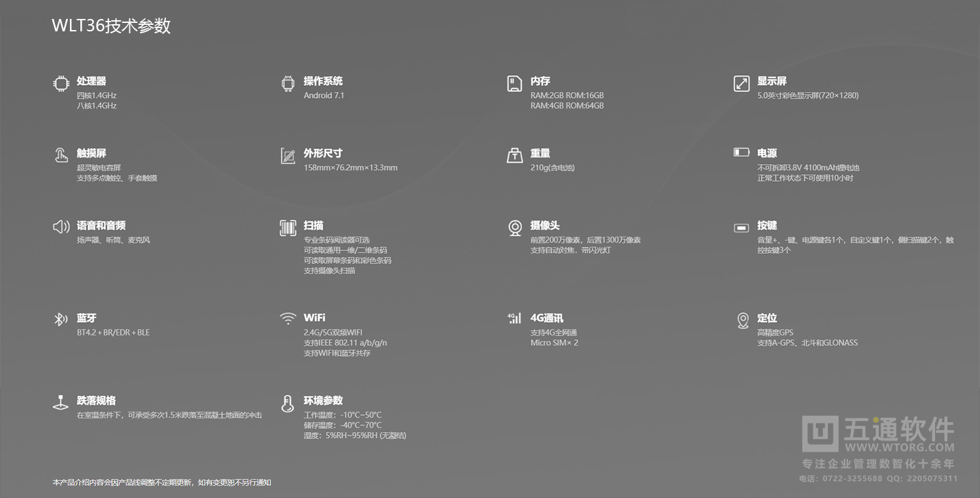Click the Android 7.1 value
980x498 pixels.
pyautogui.click(x=324, y=95)
